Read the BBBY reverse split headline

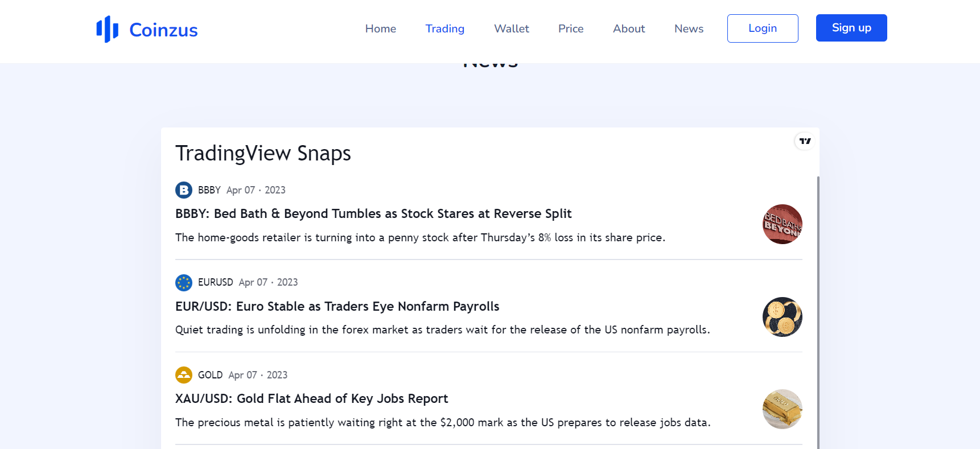click(x=373, y=214)
